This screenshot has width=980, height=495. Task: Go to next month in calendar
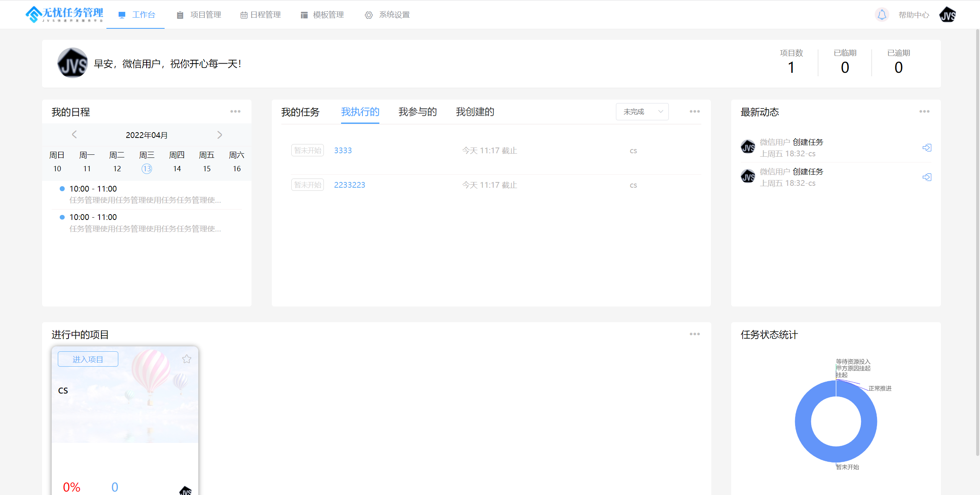point(219,135)
